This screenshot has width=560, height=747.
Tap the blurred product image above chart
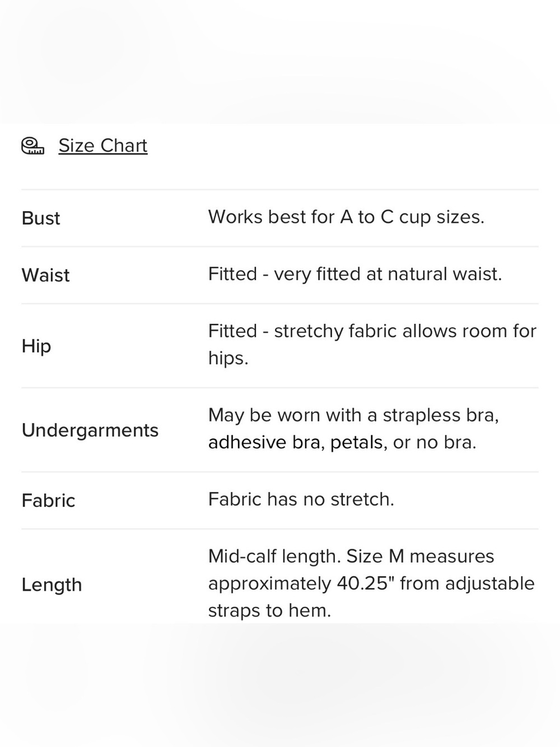tap(280, 62)
